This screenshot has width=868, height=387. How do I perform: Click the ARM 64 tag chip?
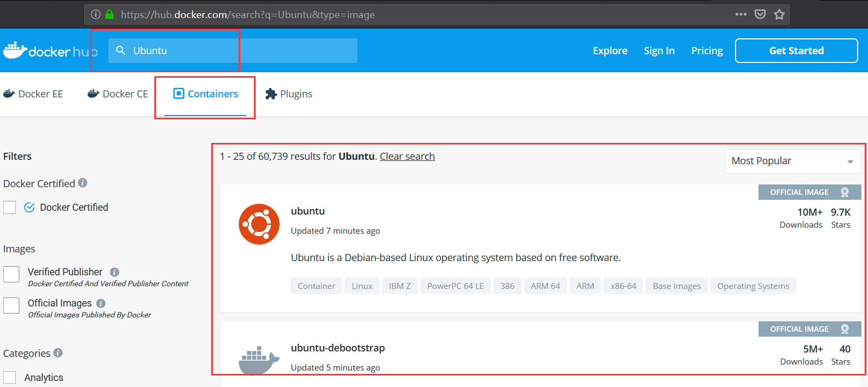[x=545, y=286]
